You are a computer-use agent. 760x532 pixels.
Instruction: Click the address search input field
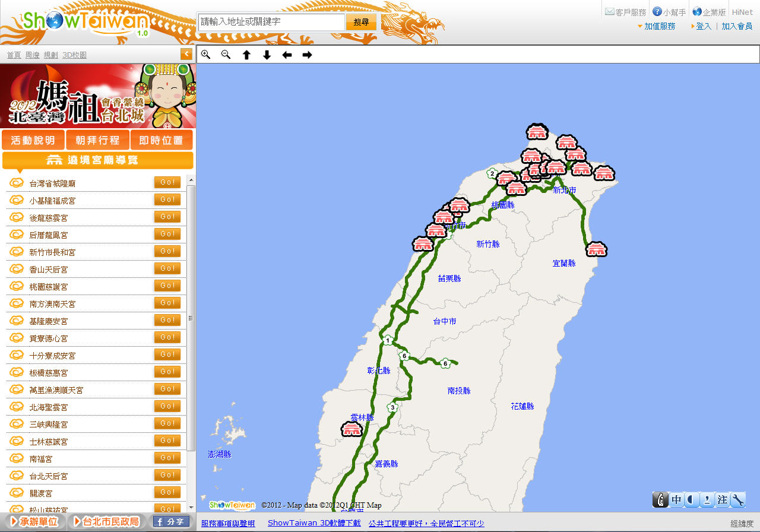271,22
